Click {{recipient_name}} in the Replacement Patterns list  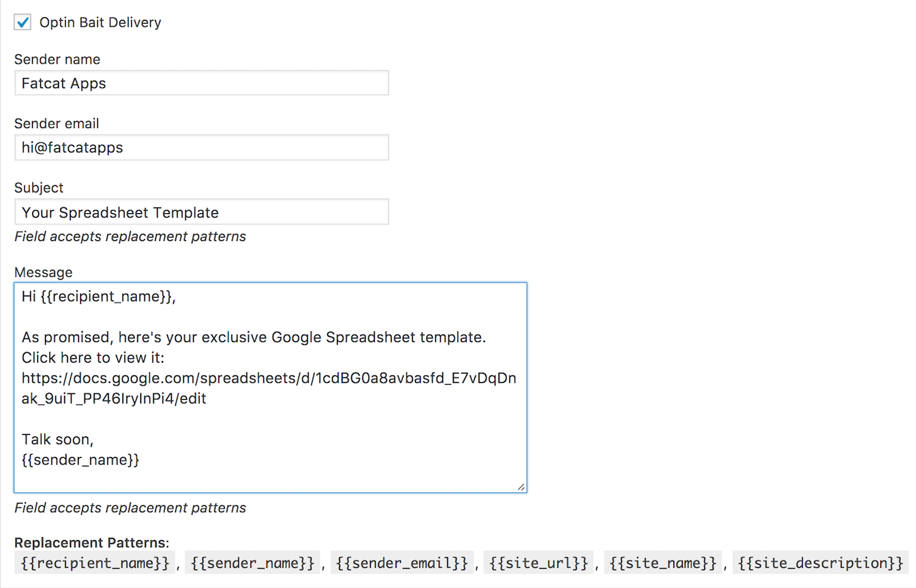point(95,563)
